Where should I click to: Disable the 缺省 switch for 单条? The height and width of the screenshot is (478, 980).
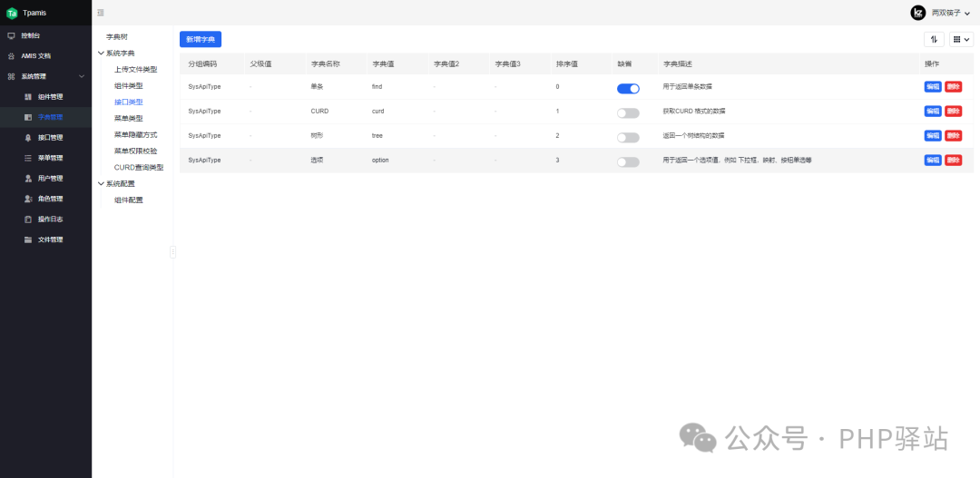click(628, 89)
